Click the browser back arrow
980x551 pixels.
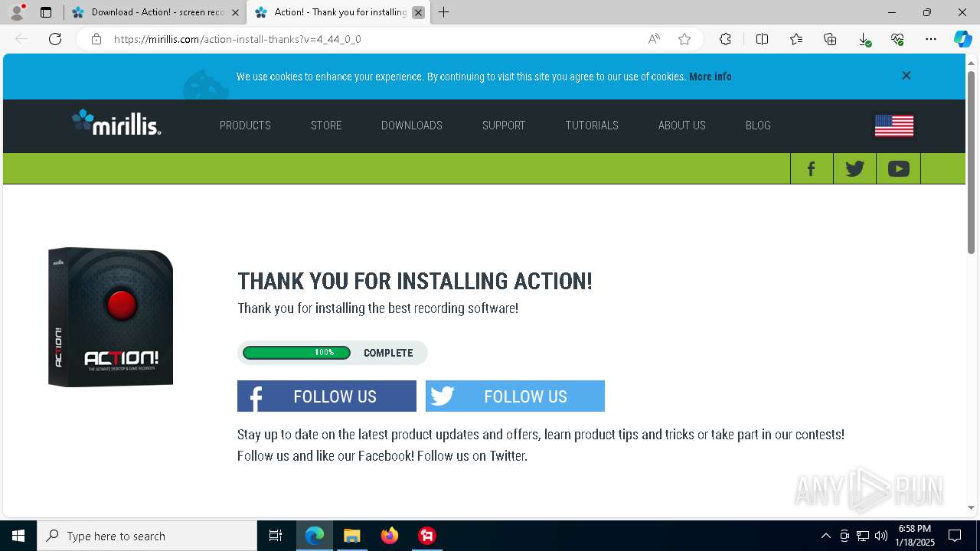click(x=21, y=39)
